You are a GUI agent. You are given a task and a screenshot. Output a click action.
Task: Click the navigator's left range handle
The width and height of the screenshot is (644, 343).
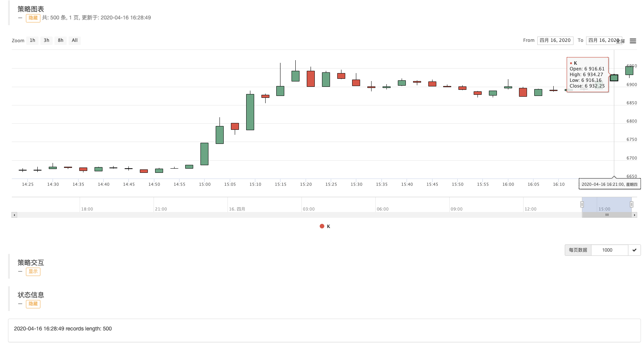click(582, 204)
